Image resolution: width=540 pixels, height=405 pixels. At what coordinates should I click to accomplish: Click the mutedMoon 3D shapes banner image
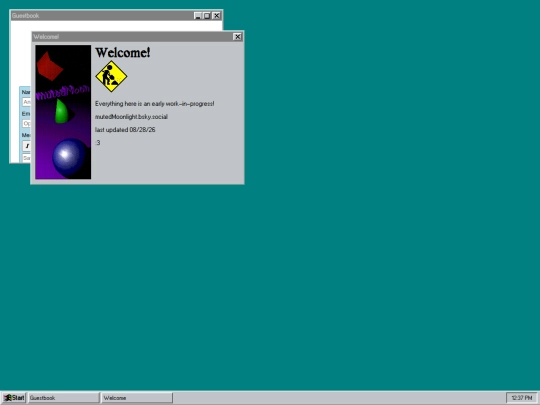coord(63,112)
